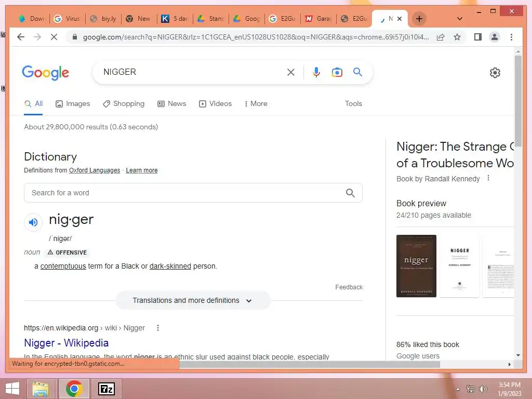
Task: Click the horizontal scrollbar thumb
Action: [310, 364]
